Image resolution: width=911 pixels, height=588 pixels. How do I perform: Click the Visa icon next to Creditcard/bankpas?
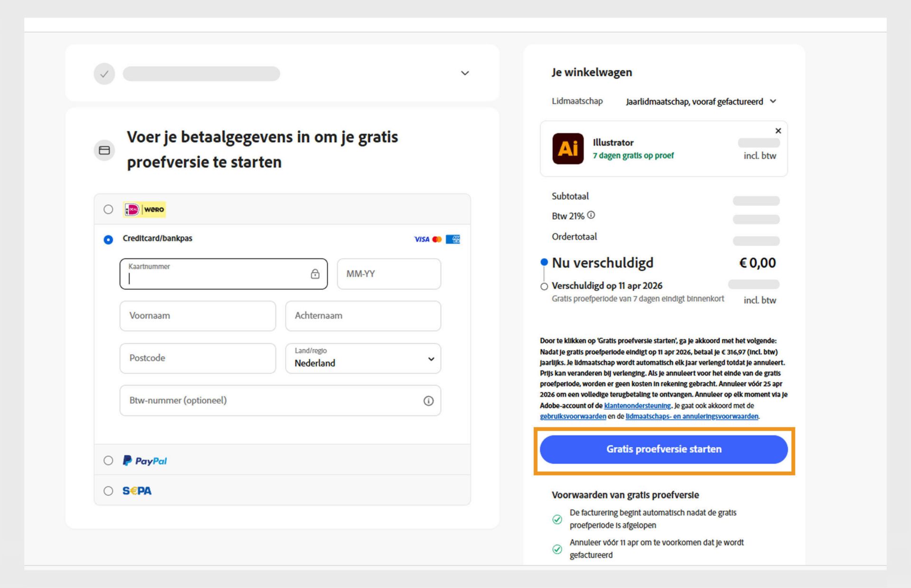421,239
